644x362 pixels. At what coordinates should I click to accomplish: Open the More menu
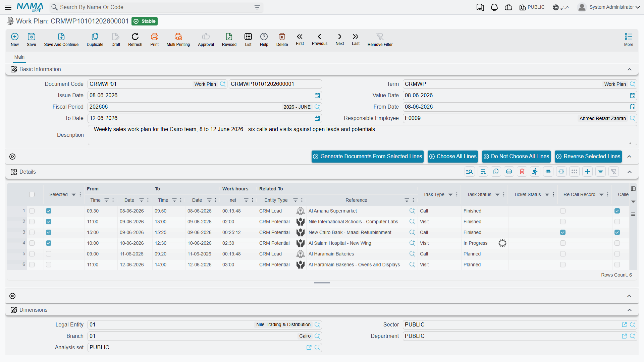(x=629, y=40)
